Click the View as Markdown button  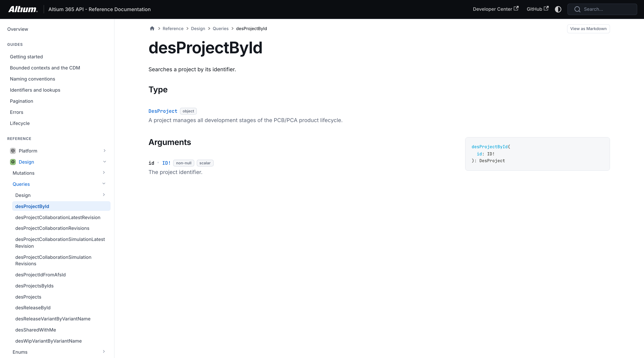[x=588, y=28]
